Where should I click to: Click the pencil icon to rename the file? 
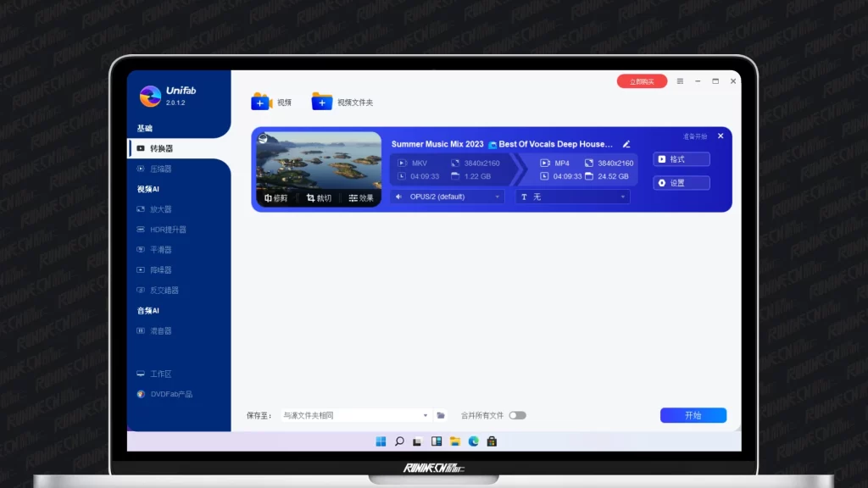626,145
